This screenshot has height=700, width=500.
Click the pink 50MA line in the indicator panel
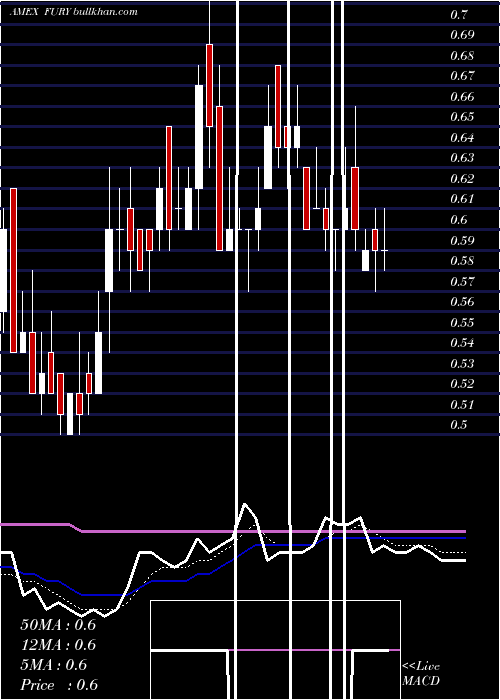(232, 531)
